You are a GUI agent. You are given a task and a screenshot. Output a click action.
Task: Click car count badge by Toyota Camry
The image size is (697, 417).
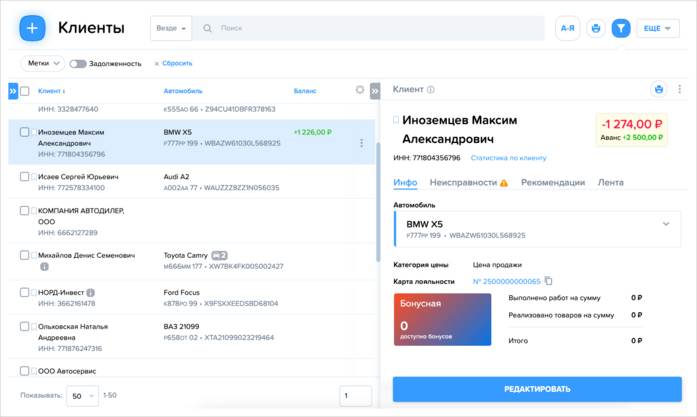pyautogui.click(x=219, y=255)
